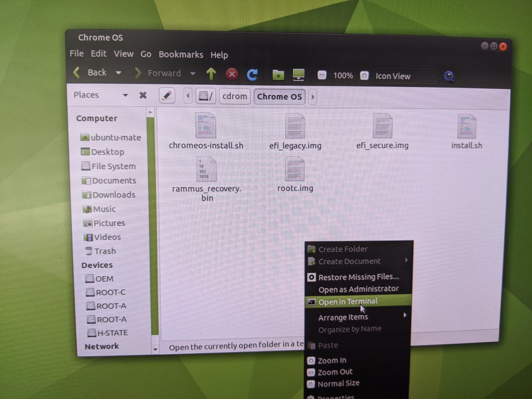This screenshot has height=399, width=532.
Task: Click the zoom out minus icon
Action: (322, 75)
